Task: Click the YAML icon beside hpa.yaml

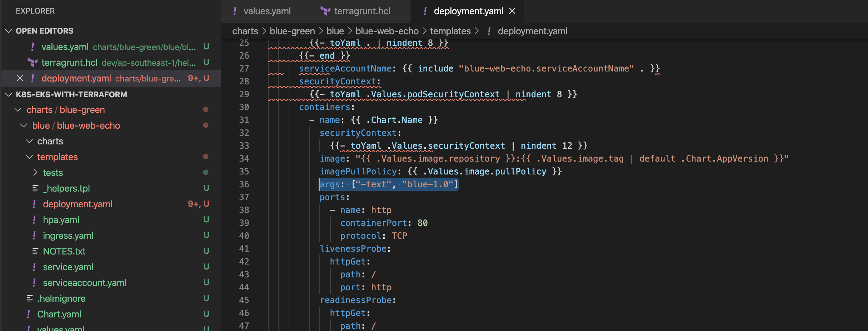Action: tap(34, 220)
